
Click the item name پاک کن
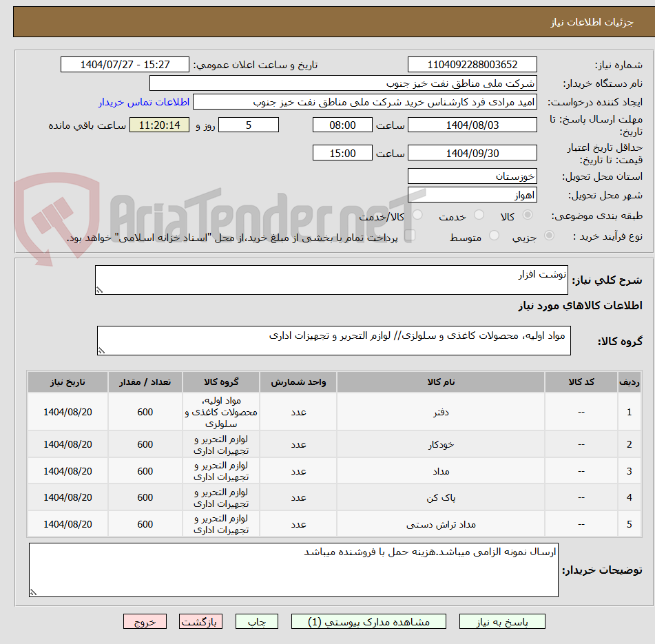pyautogui.click(x=441, y=497)
